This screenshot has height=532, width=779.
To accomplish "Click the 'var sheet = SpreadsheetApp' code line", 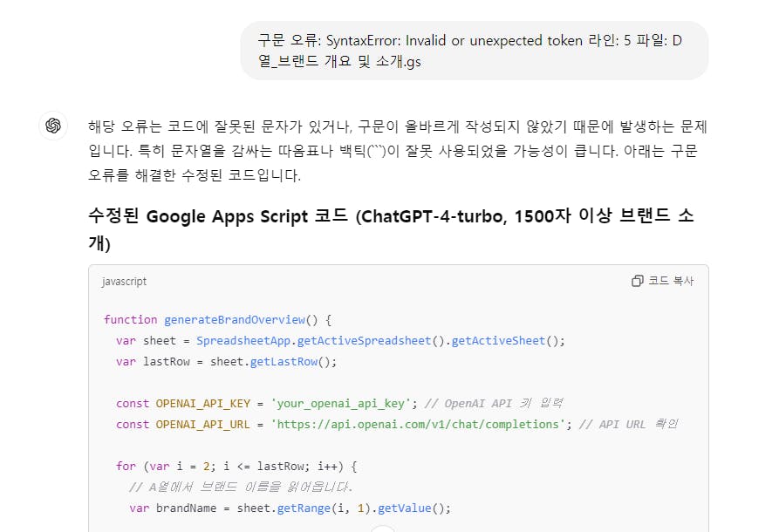I will [x=340, y=341].
